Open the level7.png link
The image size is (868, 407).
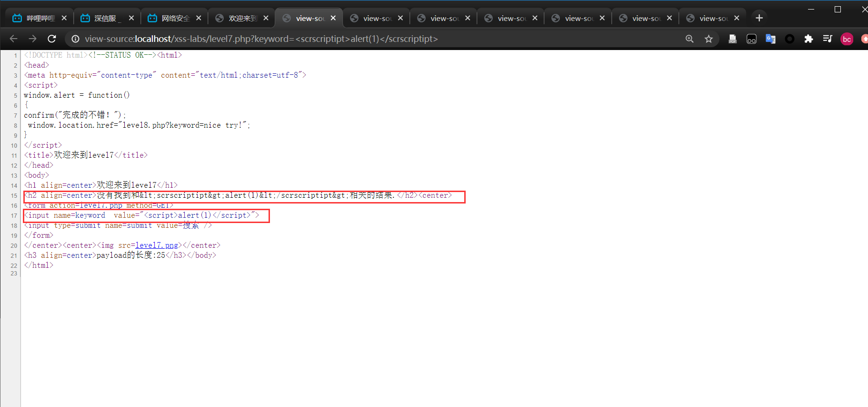point(157,245)
